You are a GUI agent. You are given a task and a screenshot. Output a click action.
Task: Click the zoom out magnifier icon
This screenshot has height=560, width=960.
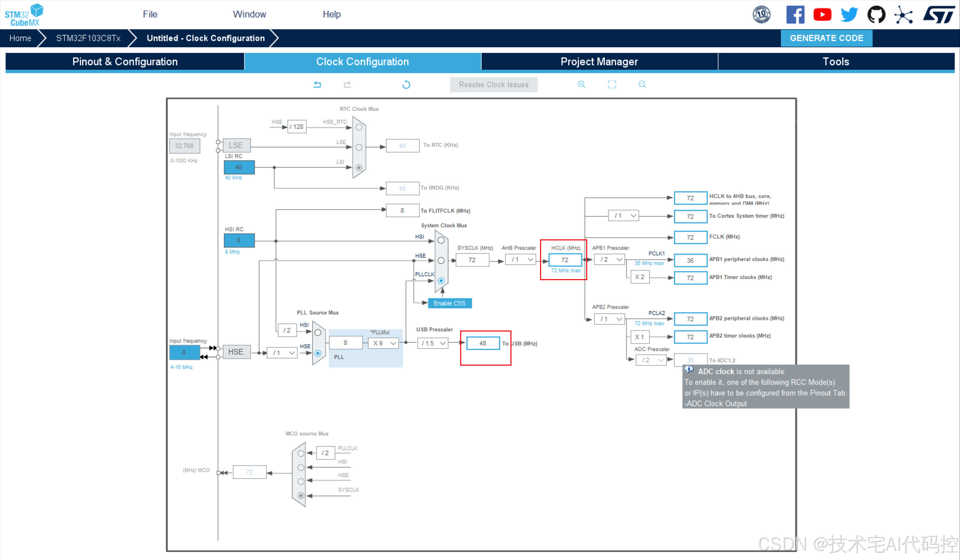pos(642,85)
